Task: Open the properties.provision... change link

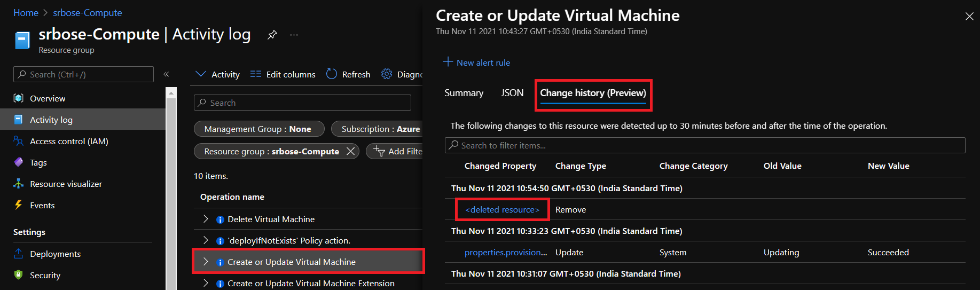Action: point(506,252)
